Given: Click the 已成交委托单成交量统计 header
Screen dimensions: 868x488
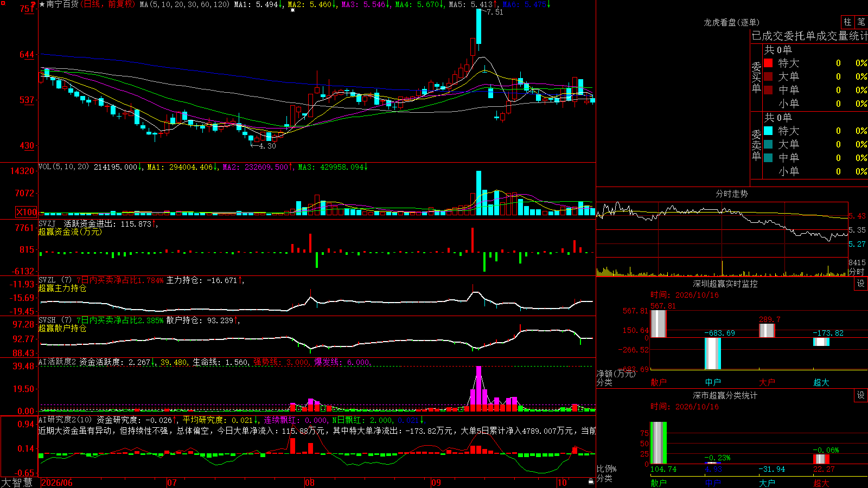Looking at the screenshot, I should (x=809, y=36).
